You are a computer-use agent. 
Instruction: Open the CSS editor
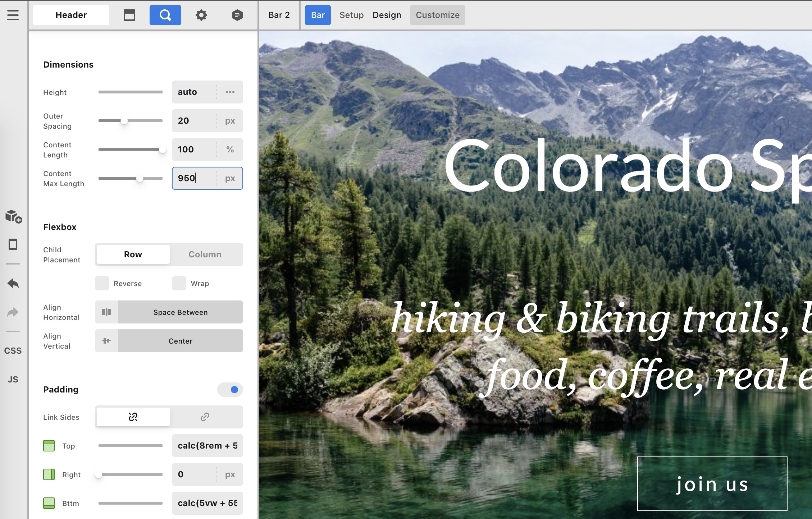(13, 351)
